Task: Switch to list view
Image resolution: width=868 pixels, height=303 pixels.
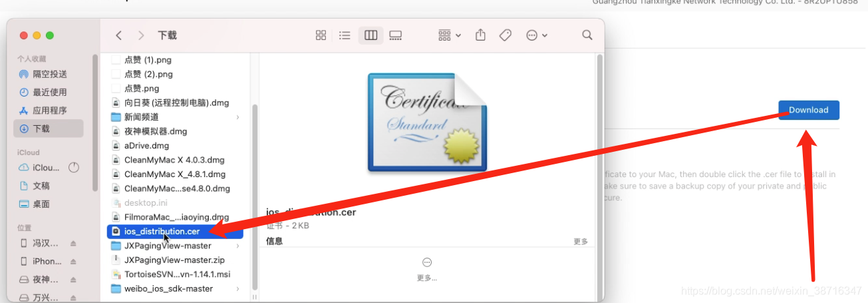Action: tap(345, 35)
